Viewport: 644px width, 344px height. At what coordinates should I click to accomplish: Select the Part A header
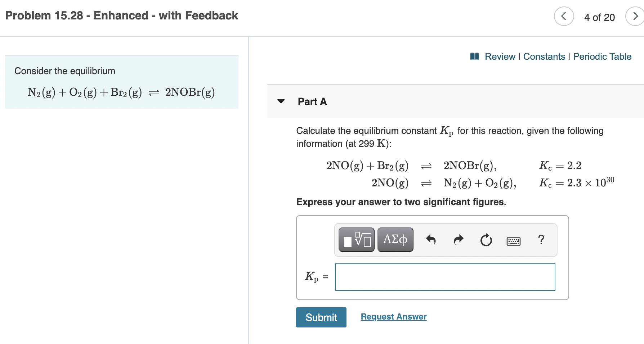(312, 101)
